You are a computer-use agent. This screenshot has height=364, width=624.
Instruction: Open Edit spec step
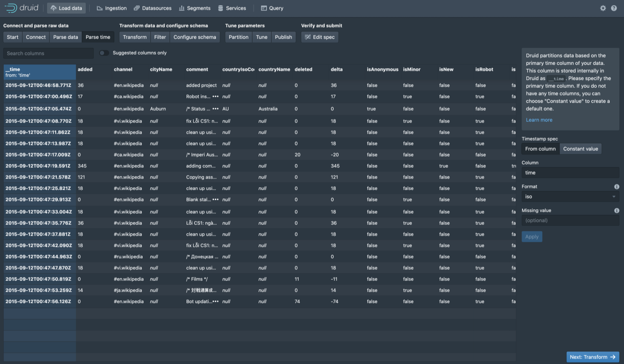(x=320, y=37)
